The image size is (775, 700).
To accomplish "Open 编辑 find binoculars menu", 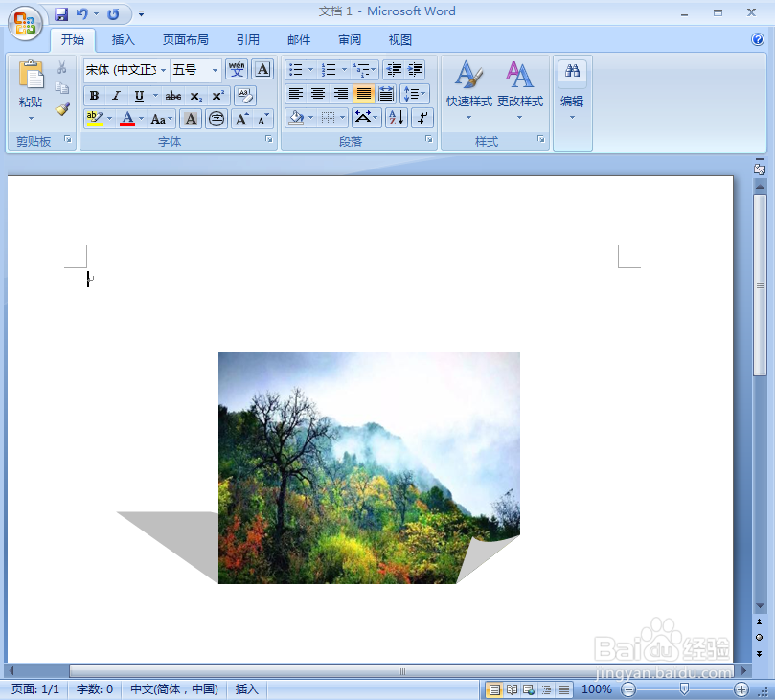I will coord(572,90).
